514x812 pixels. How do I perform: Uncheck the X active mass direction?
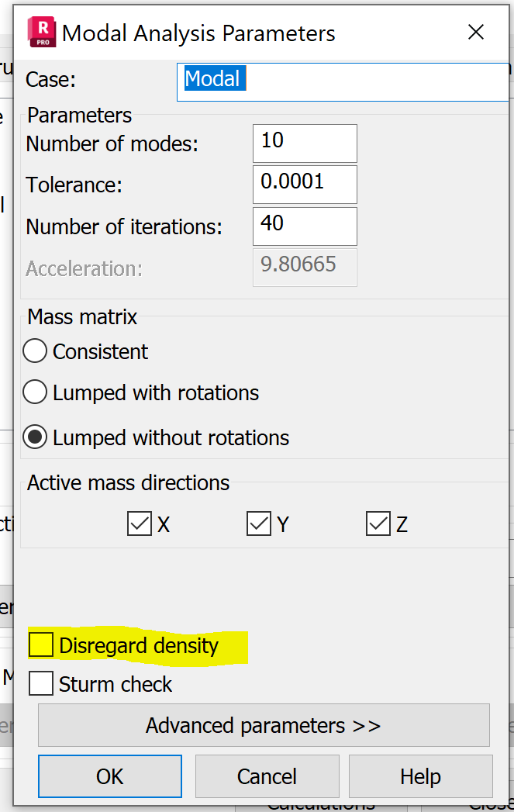click(140, 523)
